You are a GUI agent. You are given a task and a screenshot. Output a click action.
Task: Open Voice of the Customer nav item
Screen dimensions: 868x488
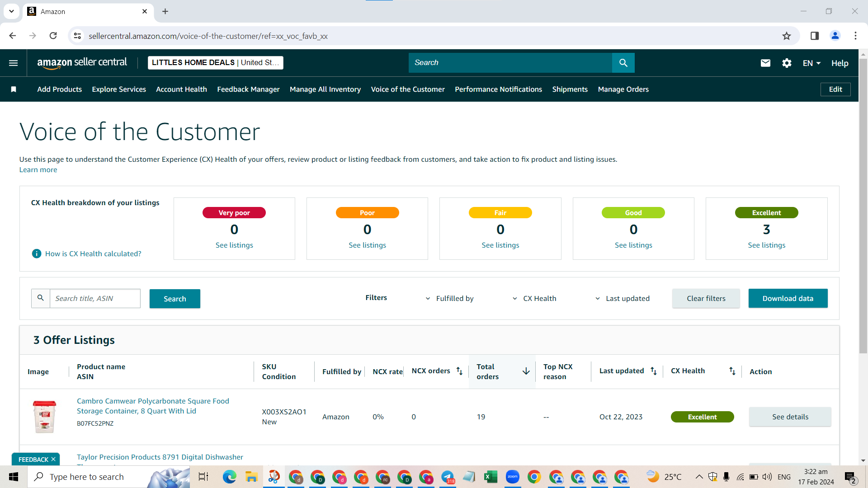pyautogui.click(x=408, y=89)
